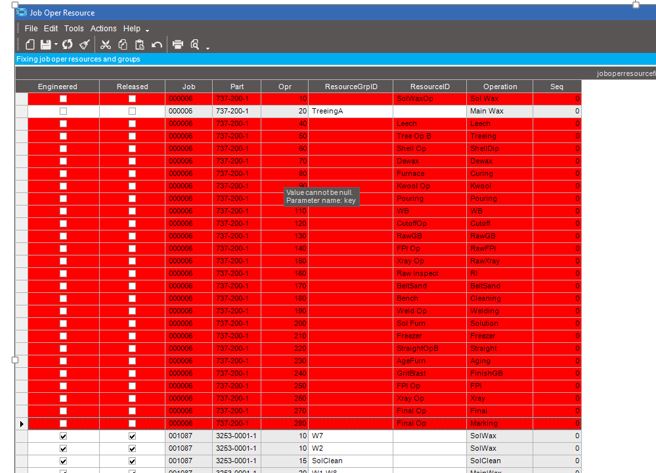Expand the menu bar overflow arrow after Help

[147, 30]
